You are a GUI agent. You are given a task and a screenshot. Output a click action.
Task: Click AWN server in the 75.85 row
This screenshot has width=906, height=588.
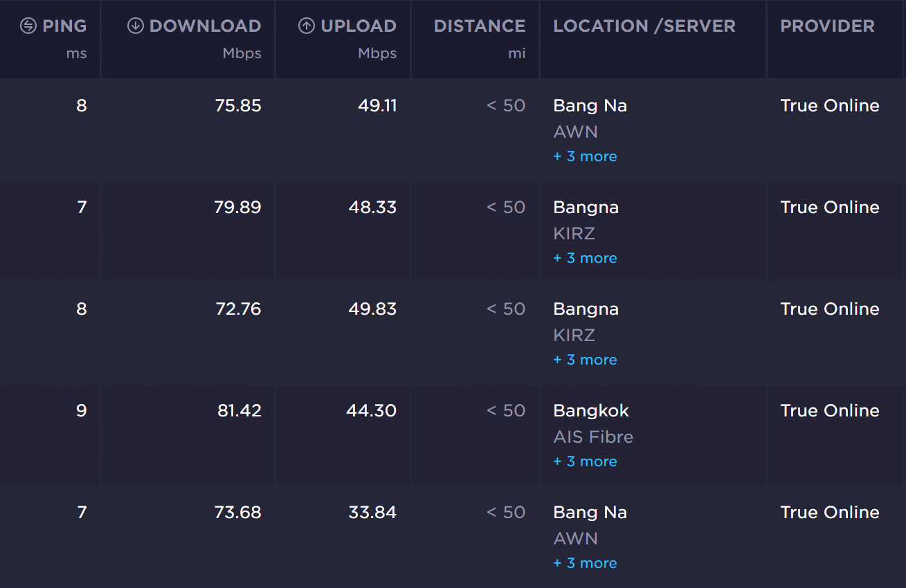point(575,132)
